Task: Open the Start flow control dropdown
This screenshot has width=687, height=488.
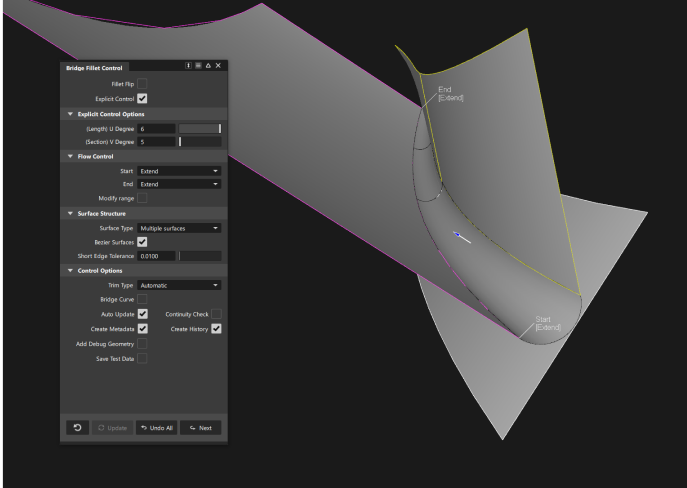Action: point(179,171)
